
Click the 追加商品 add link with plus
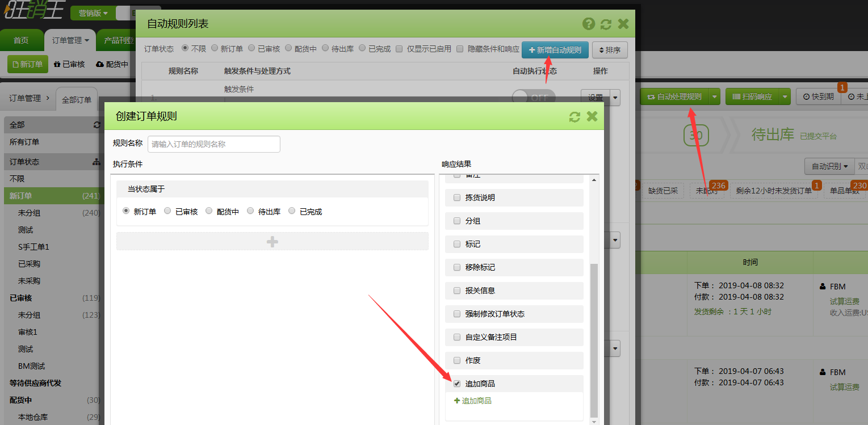(x=473, y=401)
